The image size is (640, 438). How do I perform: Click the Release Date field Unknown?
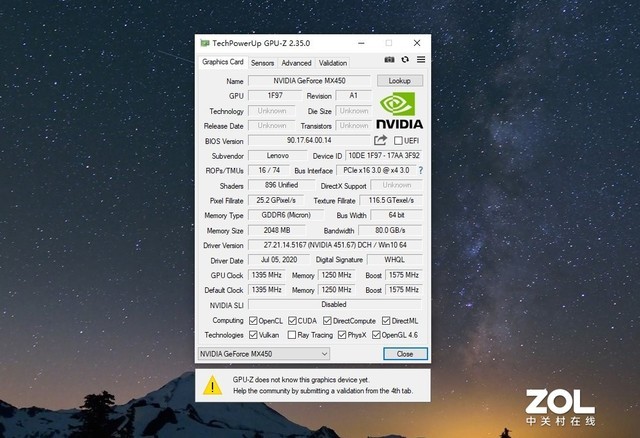[272, 126]
